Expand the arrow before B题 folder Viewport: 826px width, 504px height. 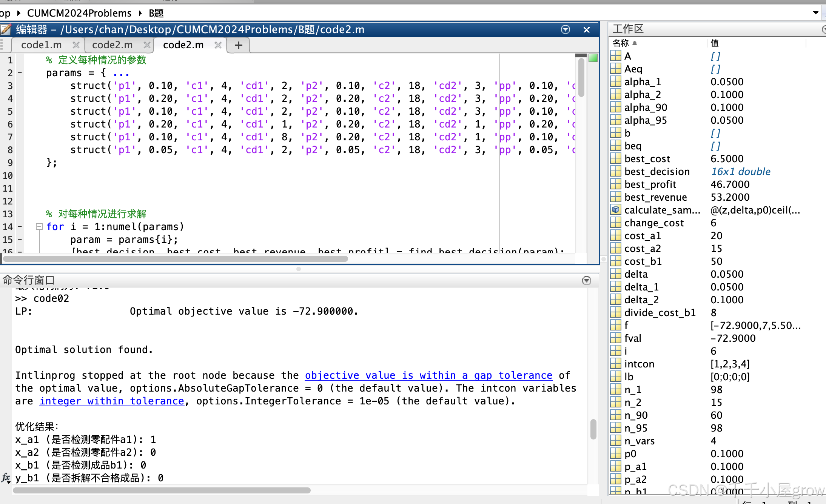(140, 13)
